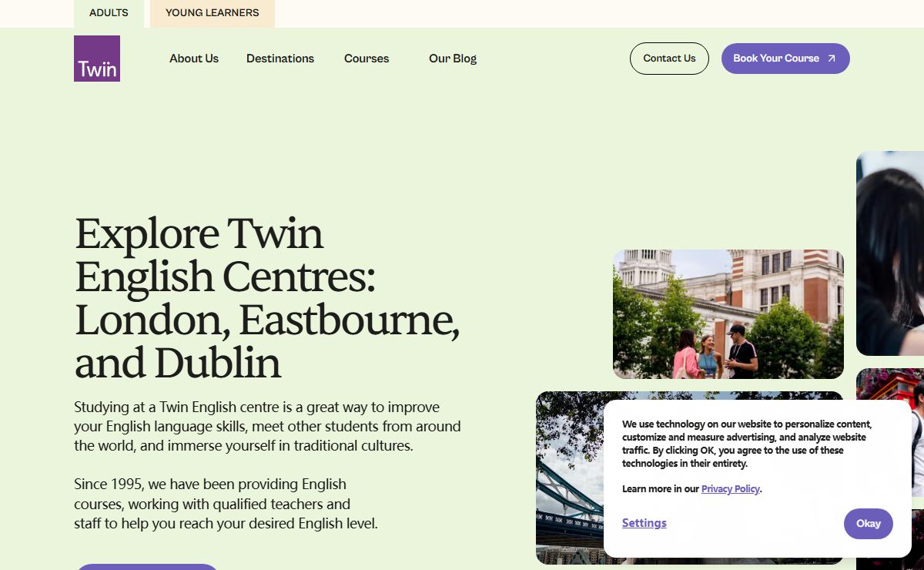Image resolution: width=924 pixels, height=570 pixels.
Task: Switch to the Adults tab
Action: 109,13
